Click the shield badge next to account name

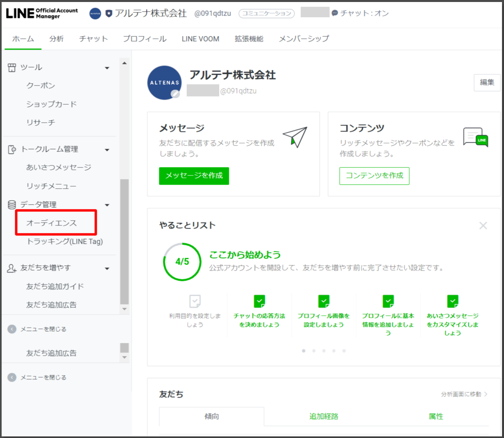[109, 14]
